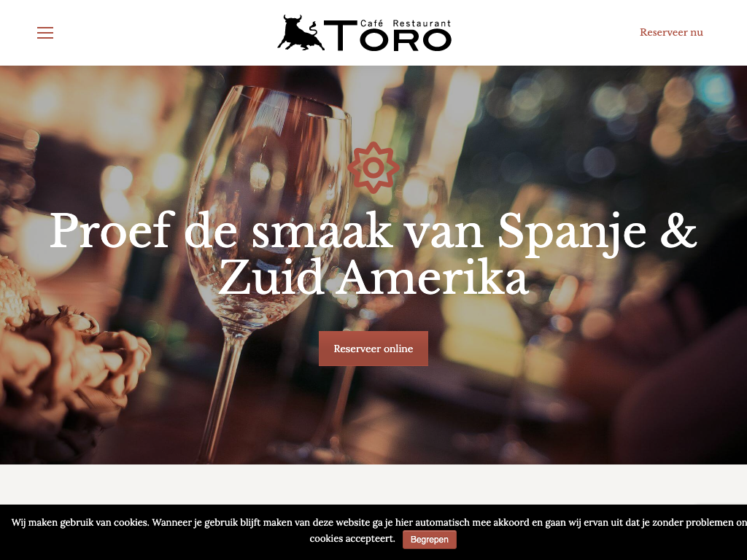The width and height of the screenshot is (747, 560).
Task: Click the word 'cookies accepteert' in the banner
Action: click(x=352, y=539)
